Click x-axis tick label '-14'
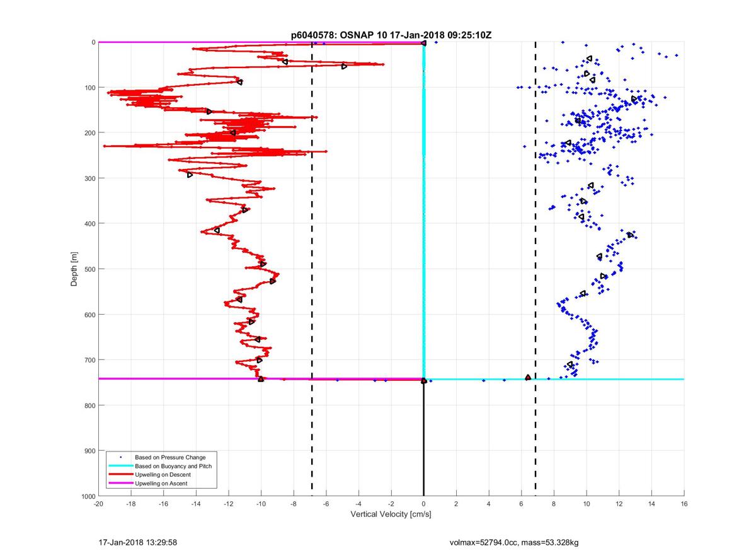 point(196,504)
